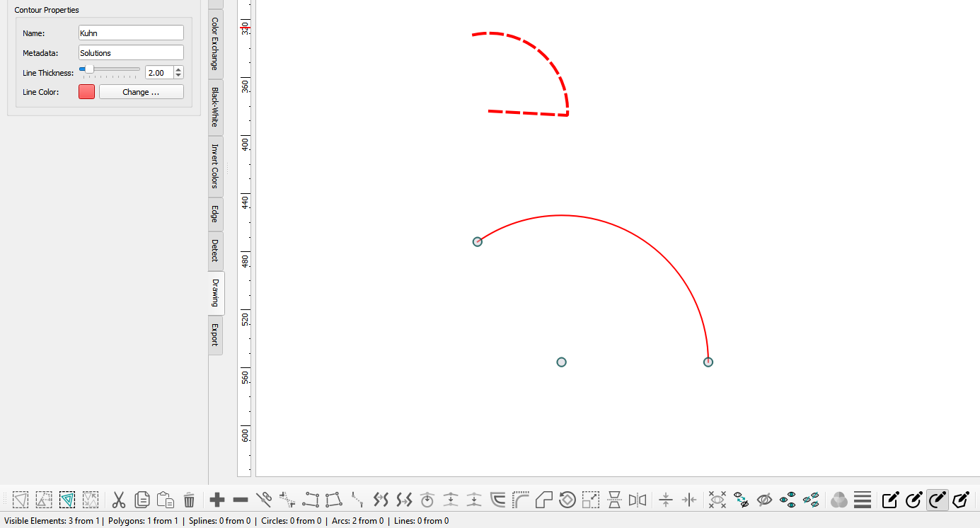
Task: Select the draw arc tool
Action: (937, 500)
